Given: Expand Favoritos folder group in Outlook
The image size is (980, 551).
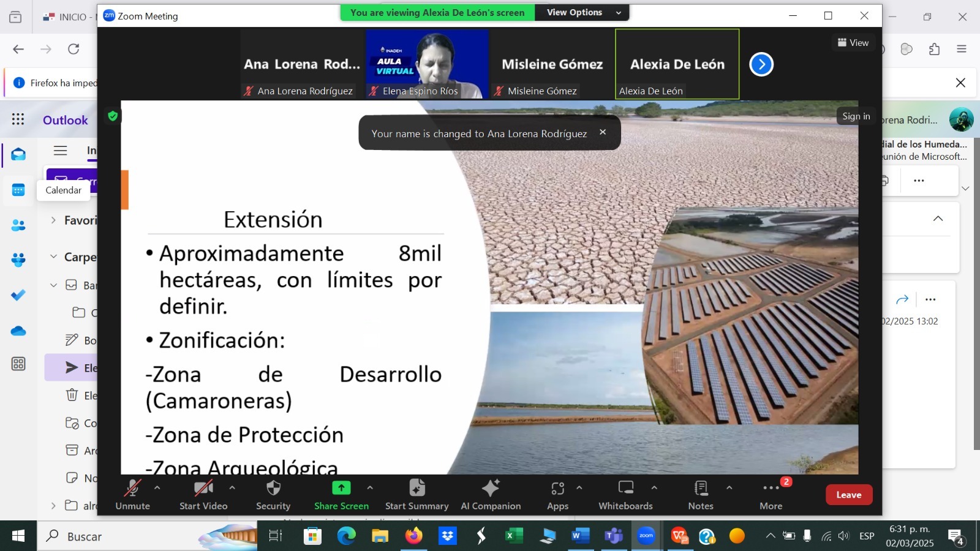Looking at the screenshot, I should 53,220.
